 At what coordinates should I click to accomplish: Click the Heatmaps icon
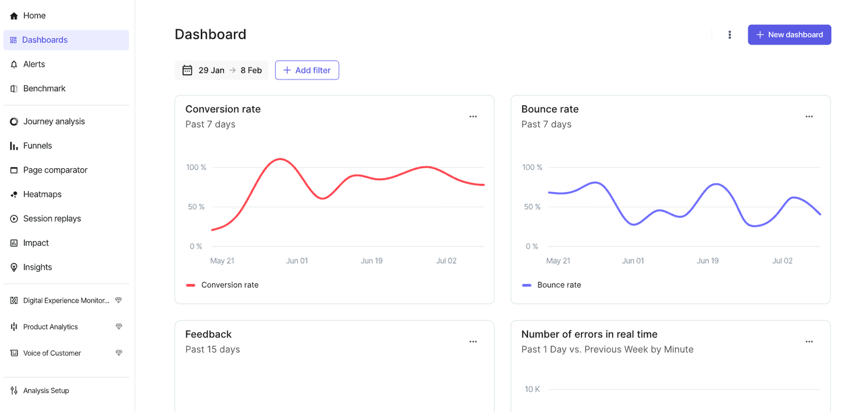pos(14,194)
